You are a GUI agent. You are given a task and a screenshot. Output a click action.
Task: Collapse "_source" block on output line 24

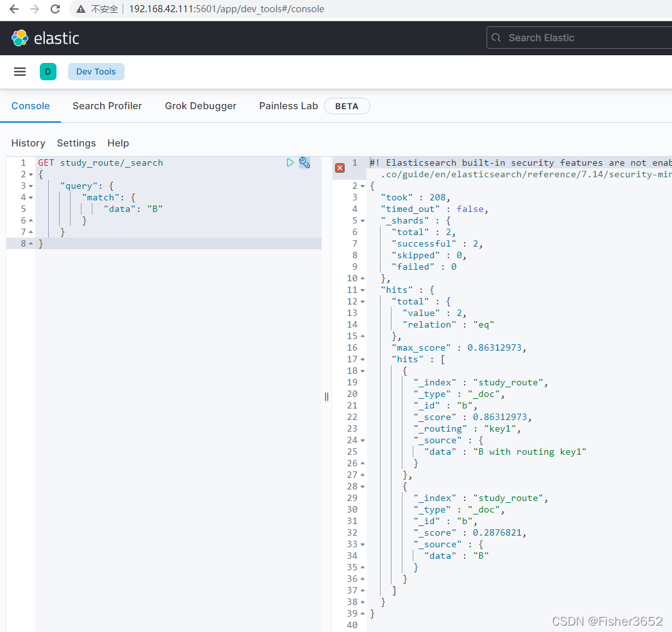point(363,441)
